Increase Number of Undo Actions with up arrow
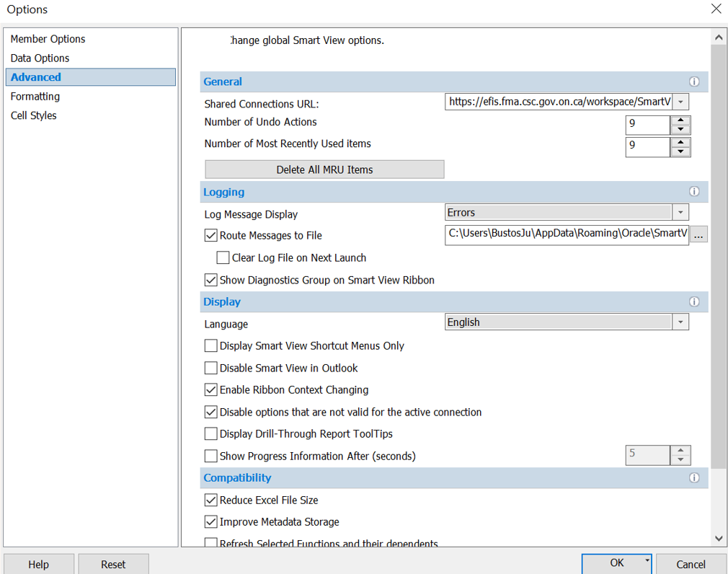Viewport: 728px width, 574px height. pos(680,120)
